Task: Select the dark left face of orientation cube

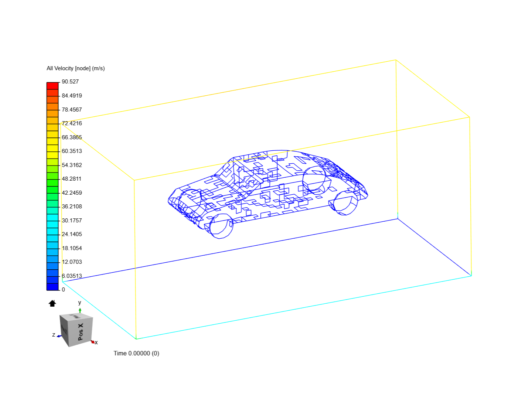Action: [64, 330]
